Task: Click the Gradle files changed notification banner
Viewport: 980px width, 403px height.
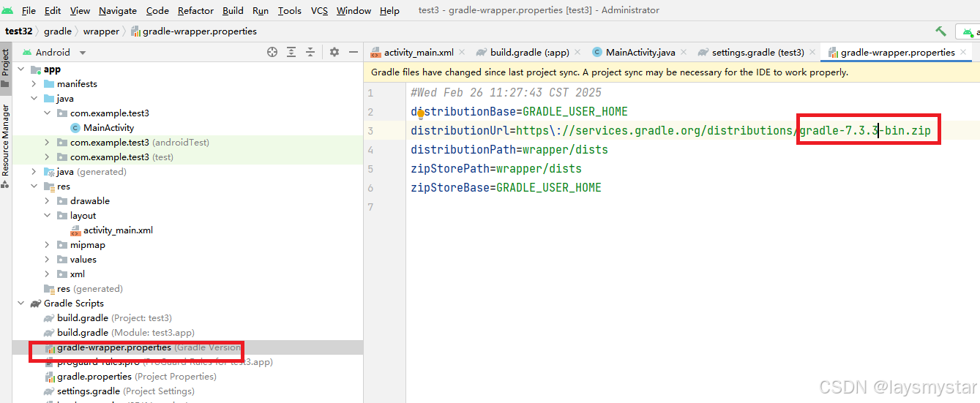Action: [x=671, y=72]
